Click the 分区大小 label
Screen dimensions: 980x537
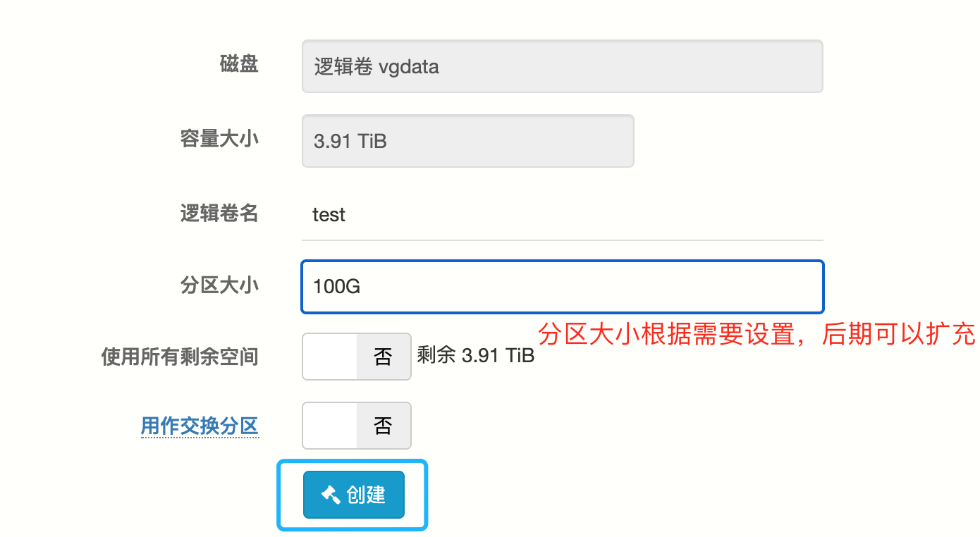[x=219, y=285]
